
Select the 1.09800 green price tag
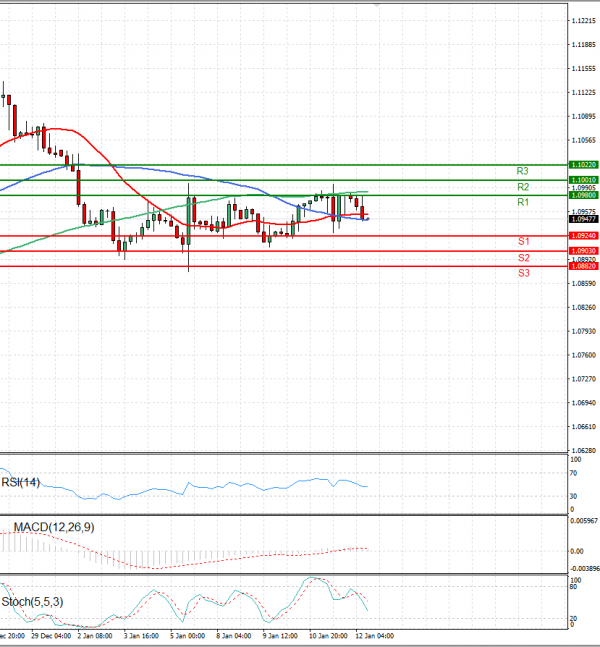583,195
